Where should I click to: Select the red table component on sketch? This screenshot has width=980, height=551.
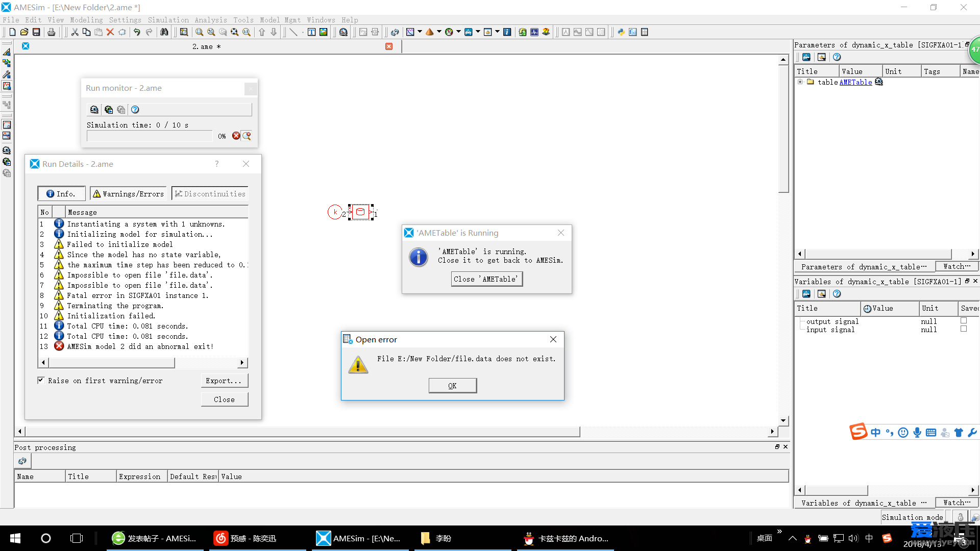[360, 212]
